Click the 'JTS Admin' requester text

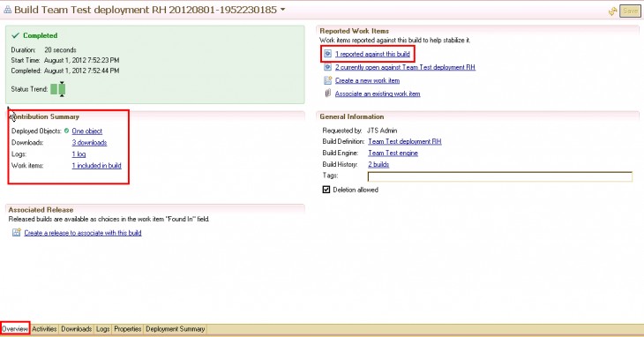click(382, 131)
